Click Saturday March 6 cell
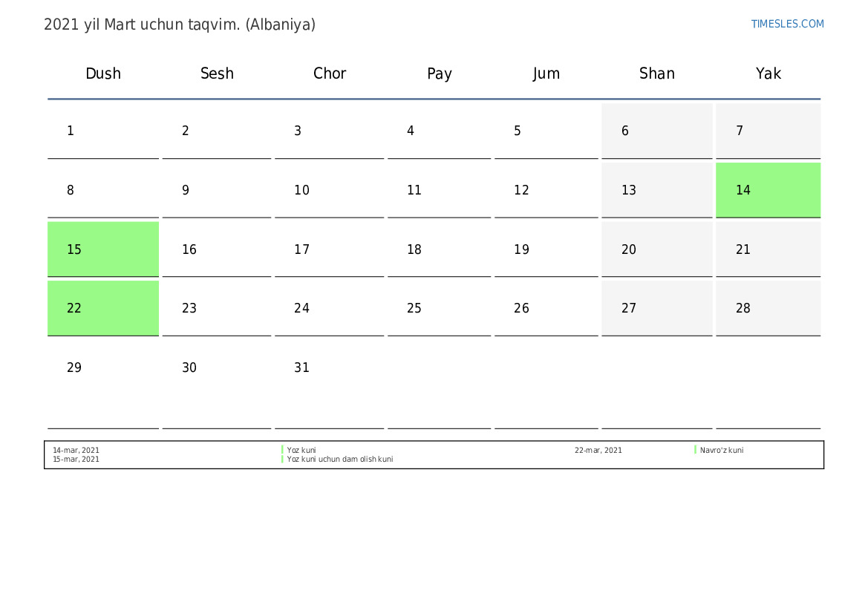Viewport: 868px width, 614px height. point(657,131)
